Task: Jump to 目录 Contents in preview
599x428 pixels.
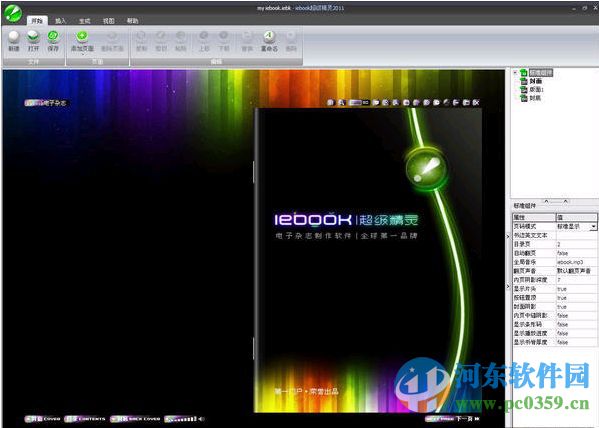Action: tap(85, 419)
